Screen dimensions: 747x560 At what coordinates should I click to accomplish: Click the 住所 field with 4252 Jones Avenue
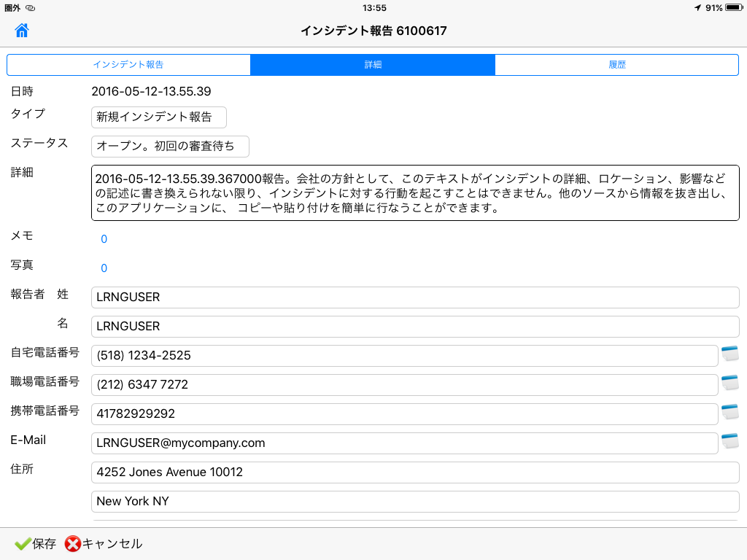pyautogui.click(x=415, y=472)
